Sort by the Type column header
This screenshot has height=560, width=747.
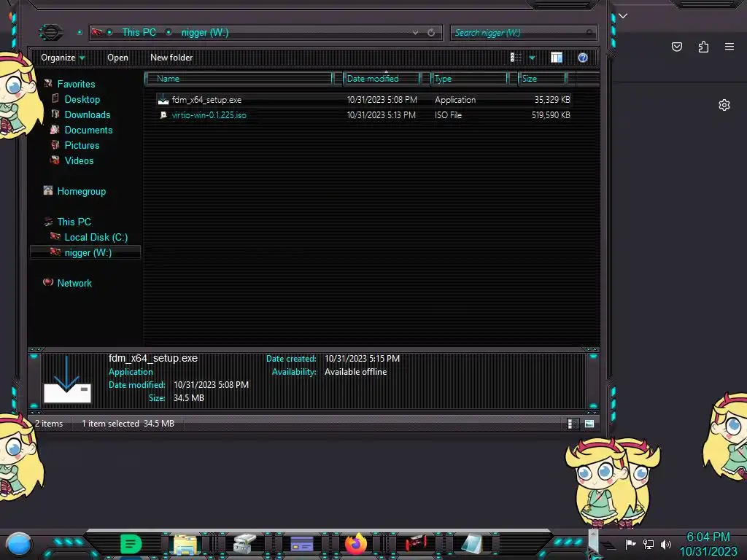[x=469, y=79]
